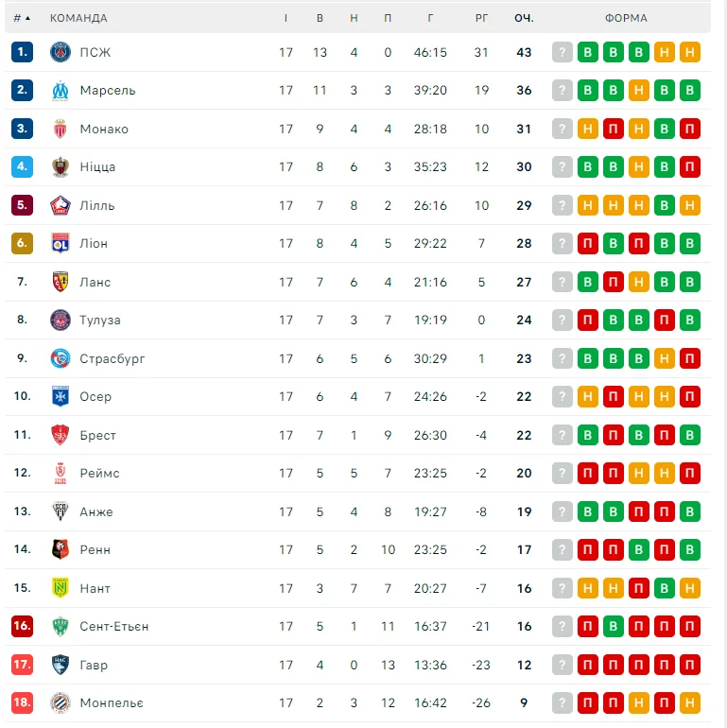The image size is (727, 728).
Task: Click the gold position 6 badge
Action: (23, 244)
